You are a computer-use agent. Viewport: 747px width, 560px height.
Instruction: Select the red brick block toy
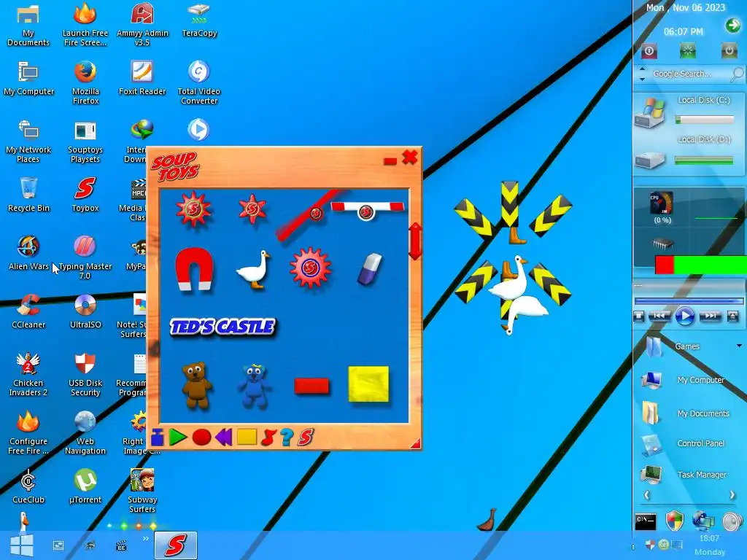tap(311, 386)
